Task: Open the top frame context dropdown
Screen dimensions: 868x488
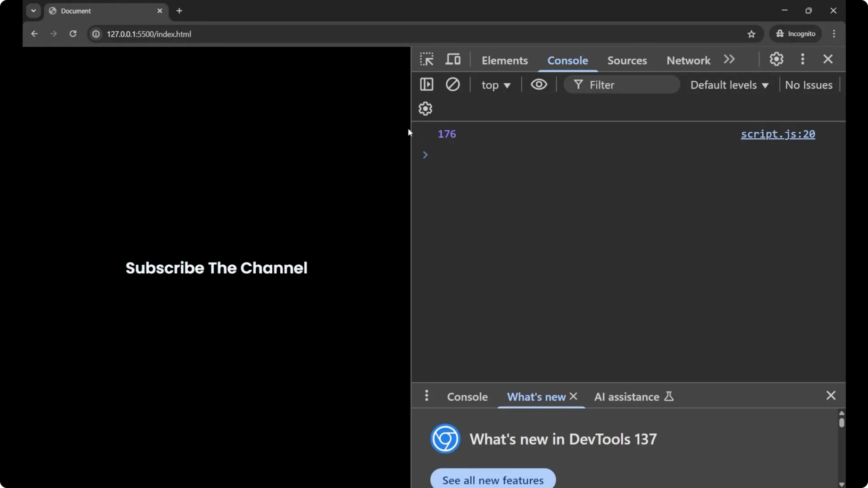Action: pyautogui.click(x=496, y=85)
